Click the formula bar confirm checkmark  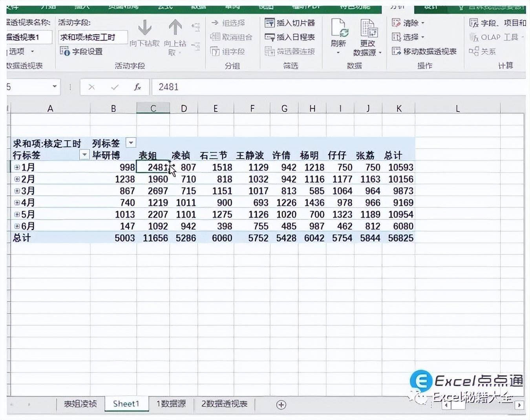115,87
